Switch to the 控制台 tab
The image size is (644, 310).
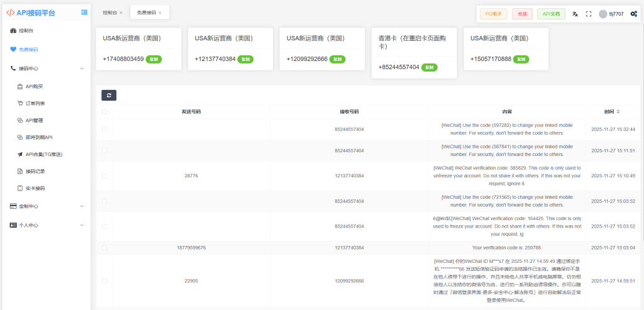[x=109, y=13]
